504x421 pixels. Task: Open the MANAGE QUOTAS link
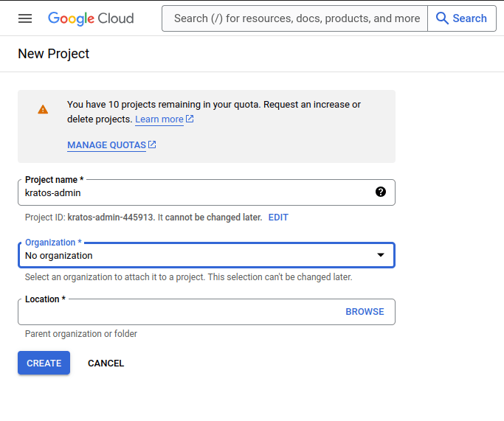106,145
